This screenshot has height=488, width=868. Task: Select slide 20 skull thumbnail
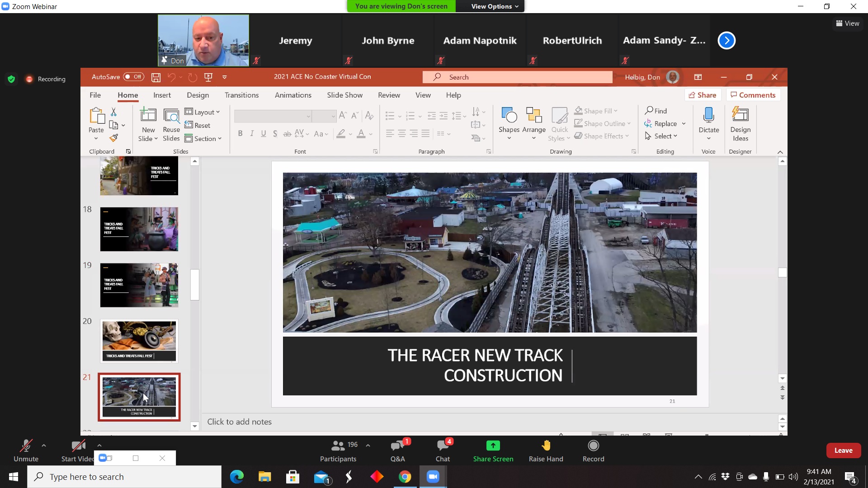click(139, 341)
